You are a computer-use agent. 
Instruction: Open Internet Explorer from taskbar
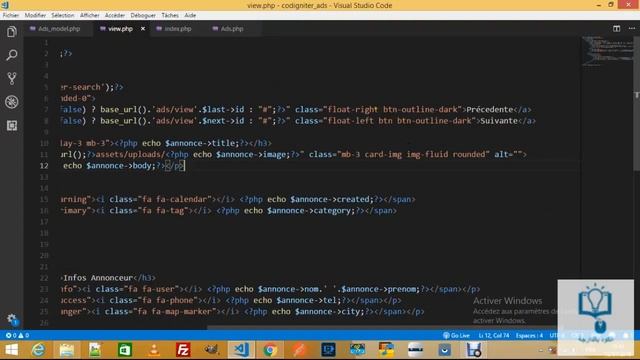pos(39,350)
